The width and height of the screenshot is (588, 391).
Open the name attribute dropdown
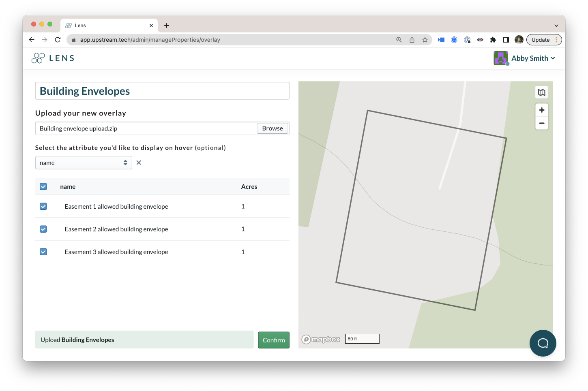(84, 162)
